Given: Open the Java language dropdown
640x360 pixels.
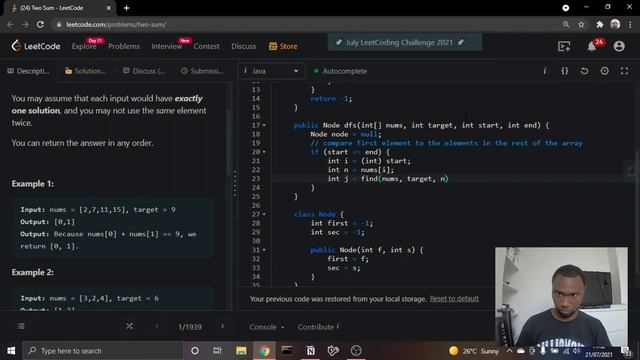Looking at the screenshot, I should coord(271,71).
